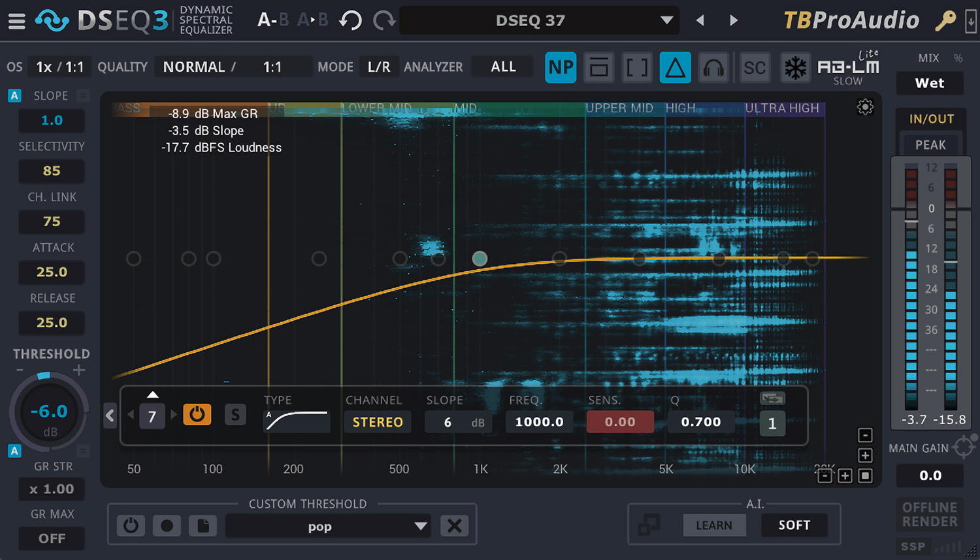Switch the MODE to L/R
This screenshot has width=980, height=560.
378,66
